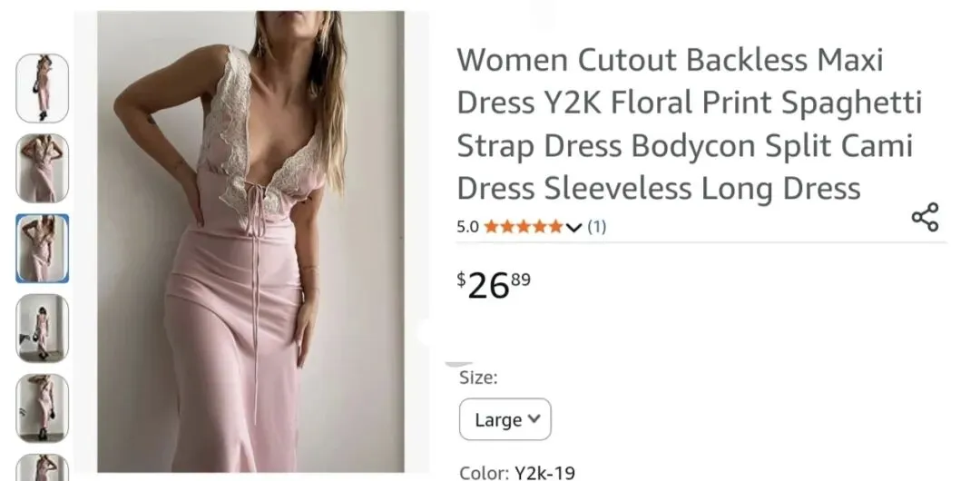
Task: Click the Color: Y2k-19 label
Action: click(x=517, y=473)
